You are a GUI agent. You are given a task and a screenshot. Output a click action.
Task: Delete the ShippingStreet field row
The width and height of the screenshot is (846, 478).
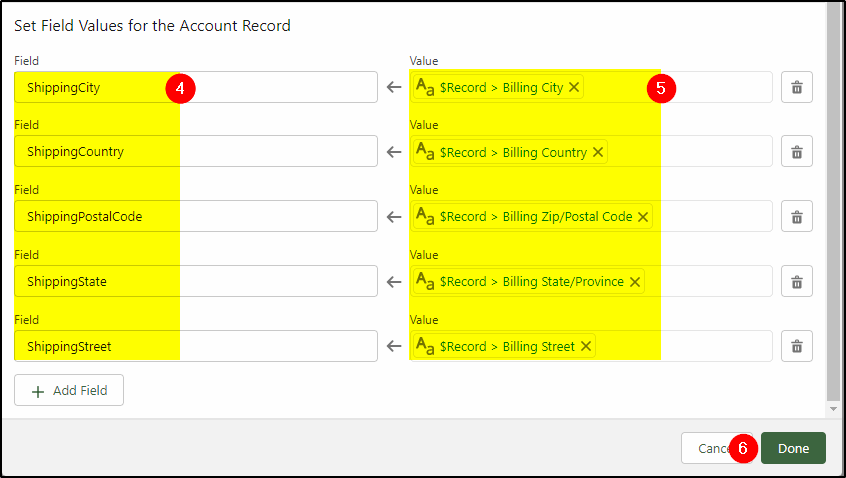(x=796, y=346)
